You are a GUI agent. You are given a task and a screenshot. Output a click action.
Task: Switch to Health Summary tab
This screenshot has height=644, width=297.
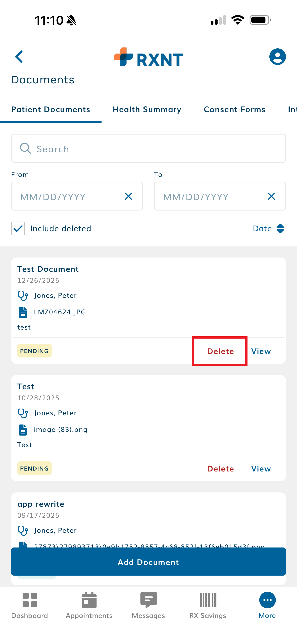coord(147,109)
